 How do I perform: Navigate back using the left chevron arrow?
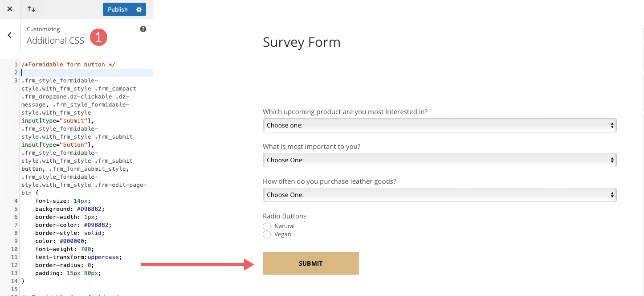coord(9,35)
